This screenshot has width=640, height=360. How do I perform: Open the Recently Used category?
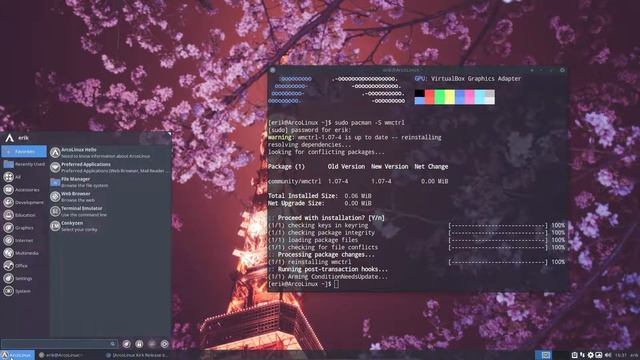point(24,164)
